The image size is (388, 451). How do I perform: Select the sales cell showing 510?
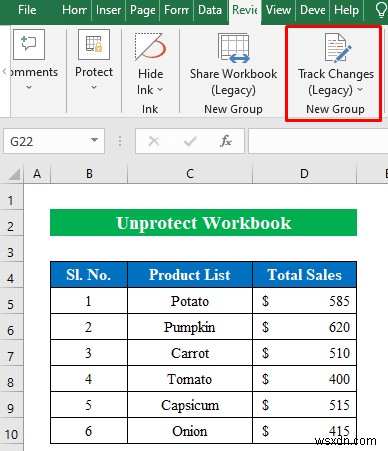[305, 353]
